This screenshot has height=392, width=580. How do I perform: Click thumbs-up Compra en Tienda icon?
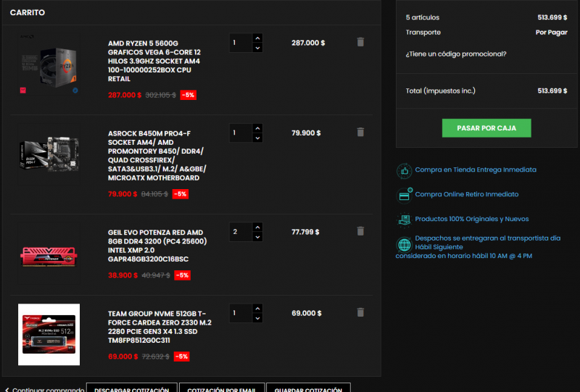tap(404, 171)
